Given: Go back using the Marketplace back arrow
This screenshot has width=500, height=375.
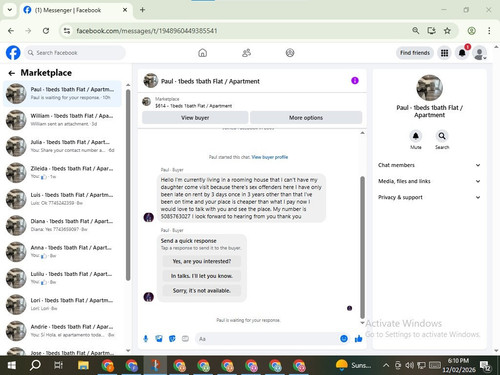Looking at the screenshot, I should click(x=12, y=73).
